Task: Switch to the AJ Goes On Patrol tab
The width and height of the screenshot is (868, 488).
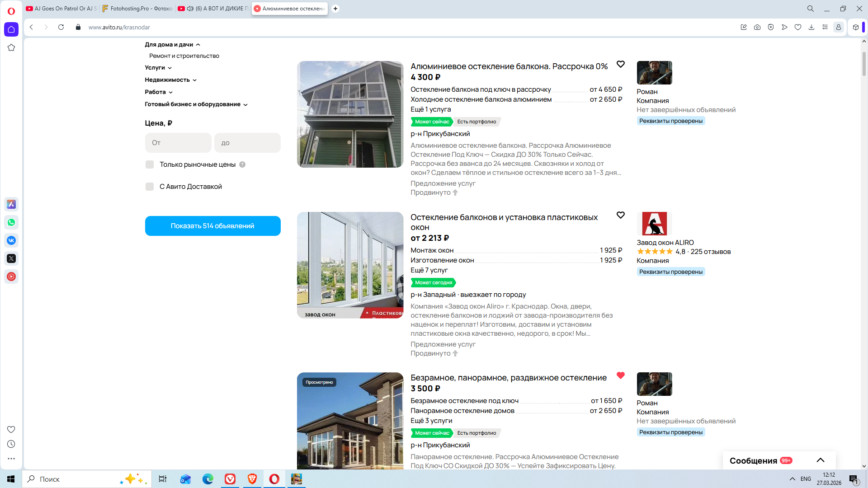Action: click(61, 9)
